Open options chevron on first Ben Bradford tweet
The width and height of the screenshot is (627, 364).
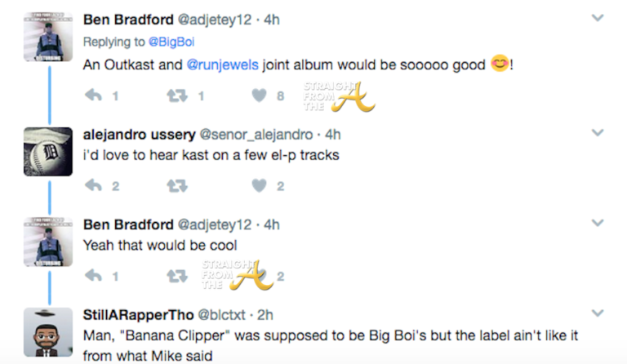pyautogui.click(x=598, y=18)
